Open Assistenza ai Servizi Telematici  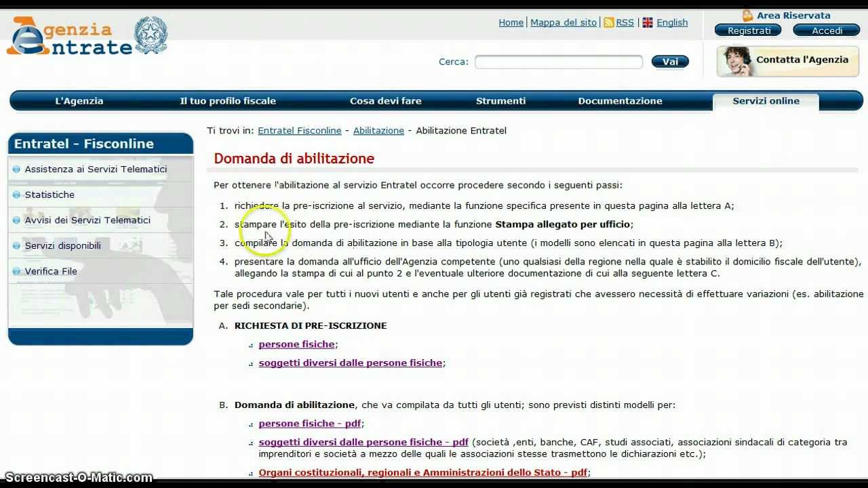point(96,169)
